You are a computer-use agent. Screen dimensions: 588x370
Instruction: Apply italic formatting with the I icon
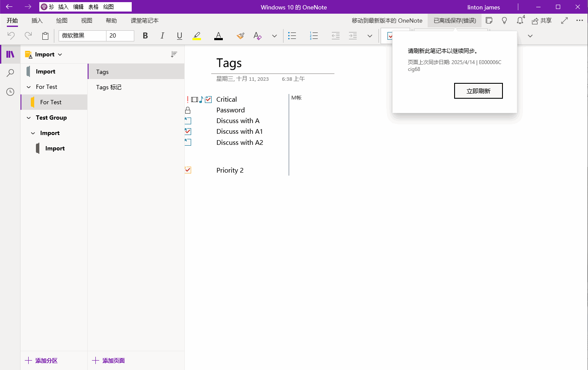pos(163,36)
